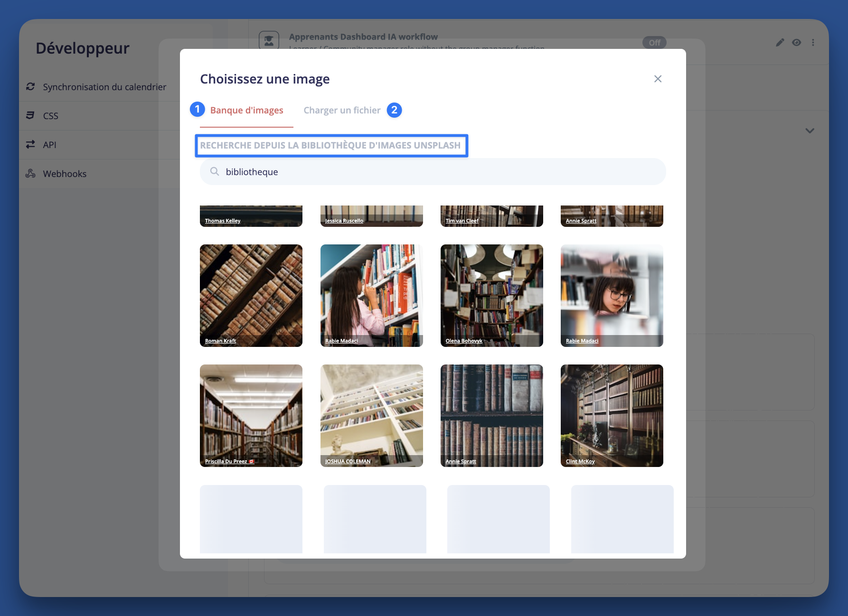The image size is (848, 616).
Task: Open the three-dot more menu in background
Action: (x=813, y=43)
